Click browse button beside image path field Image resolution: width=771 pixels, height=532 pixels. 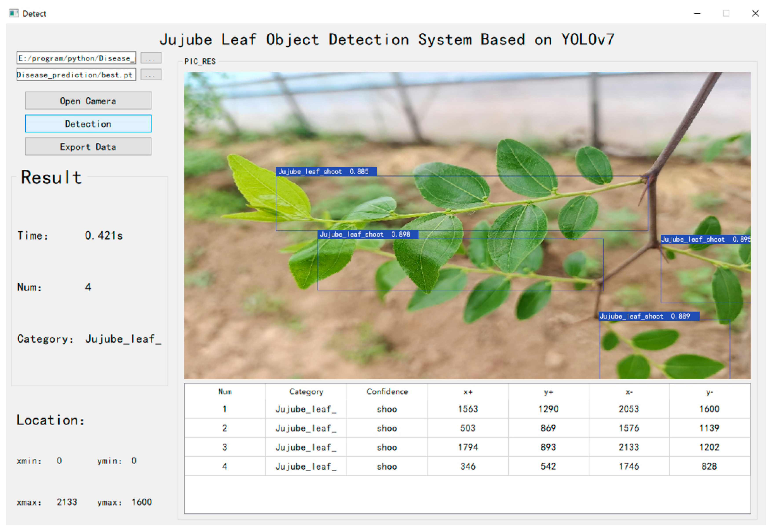(151, 58)
